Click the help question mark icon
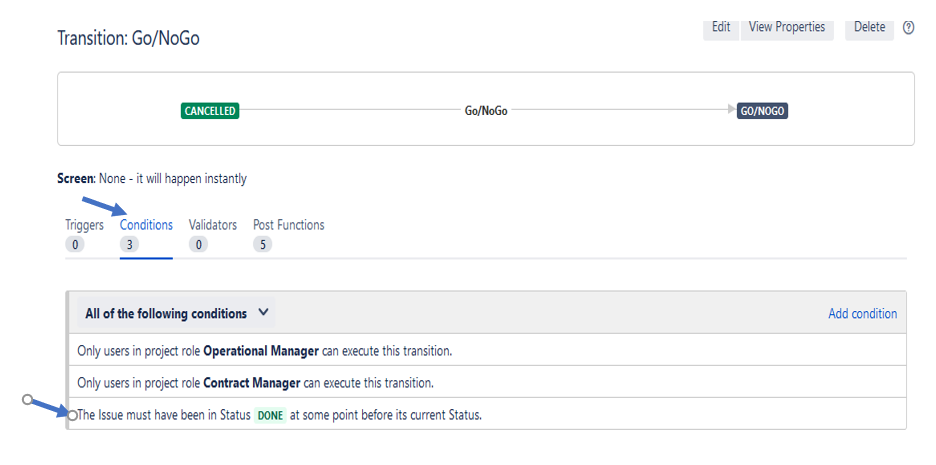Image resolution: width=936 pixels, height=465 pixels. (908, 28)
